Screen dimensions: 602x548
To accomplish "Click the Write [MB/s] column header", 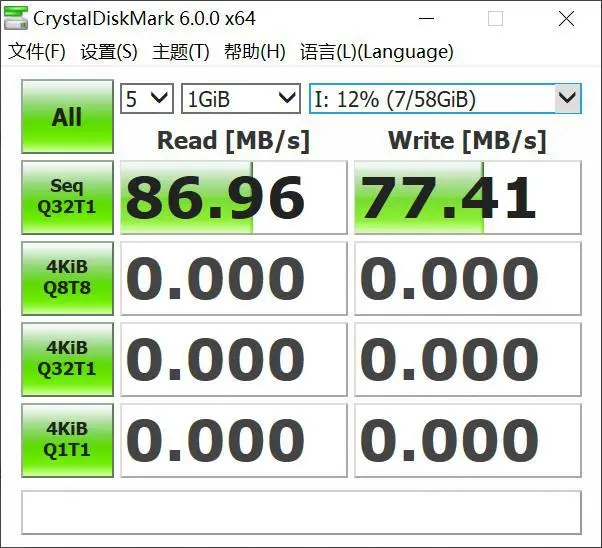I will pyautogui.click(x=467, y=141).
